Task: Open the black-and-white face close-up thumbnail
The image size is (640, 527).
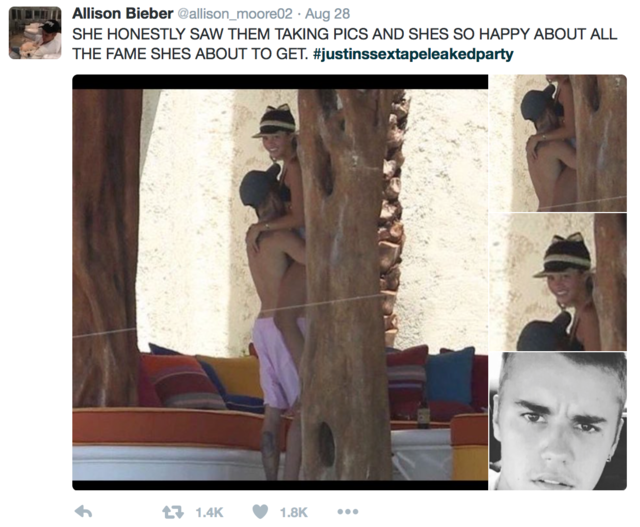Action: (x=558, y=421)
